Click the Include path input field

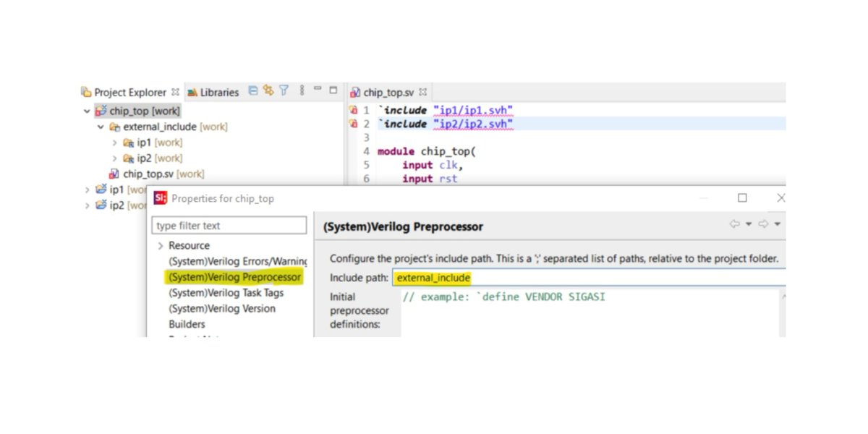[589, 278]
